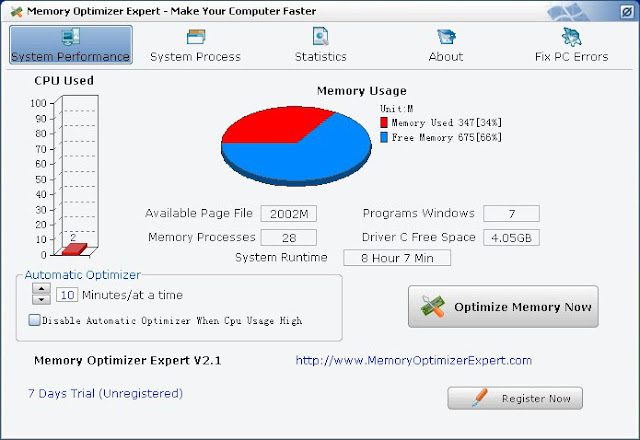
Task: Click the title bar corner close icon
Action: pos(627,12)
